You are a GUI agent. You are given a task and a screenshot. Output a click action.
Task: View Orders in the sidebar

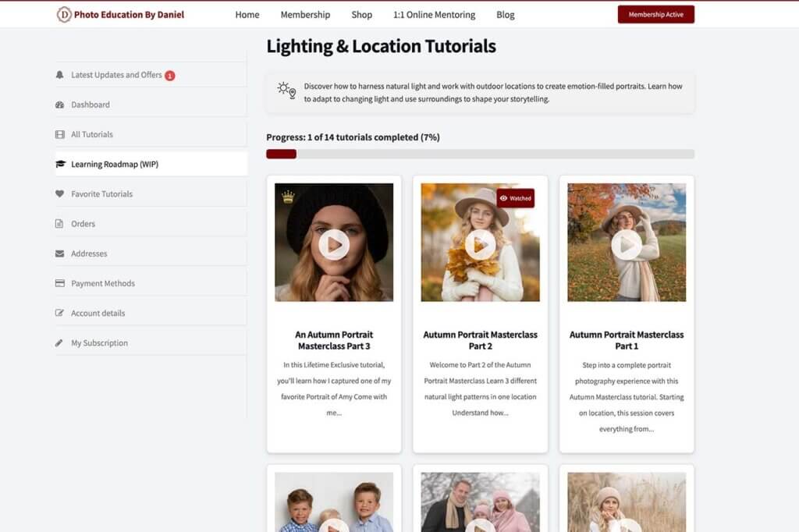tap(151, 224)
